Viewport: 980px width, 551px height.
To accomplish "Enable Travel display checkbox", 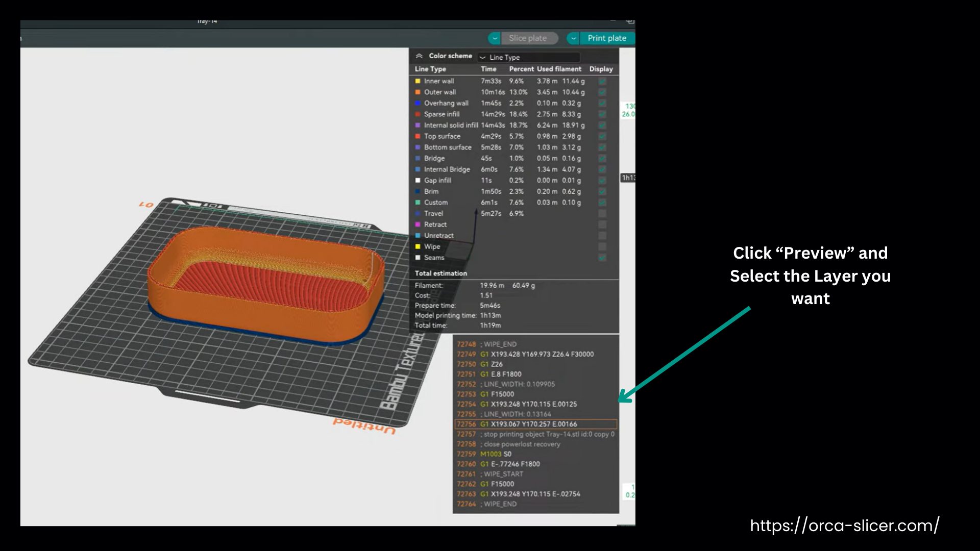I will (602, 214).
